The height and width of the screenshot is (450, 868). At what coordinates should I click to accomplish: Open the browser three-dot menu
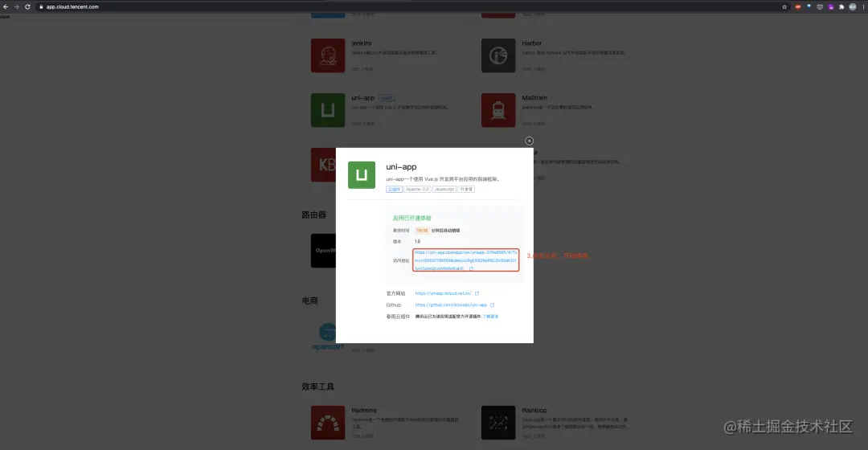863,6
